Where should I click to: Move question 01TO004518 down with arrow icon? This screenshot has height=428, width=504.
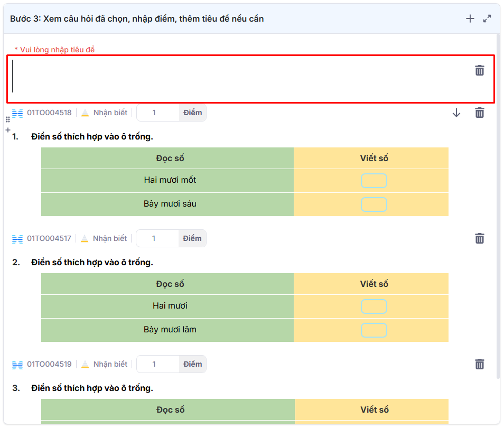click(x=456, y=113)
